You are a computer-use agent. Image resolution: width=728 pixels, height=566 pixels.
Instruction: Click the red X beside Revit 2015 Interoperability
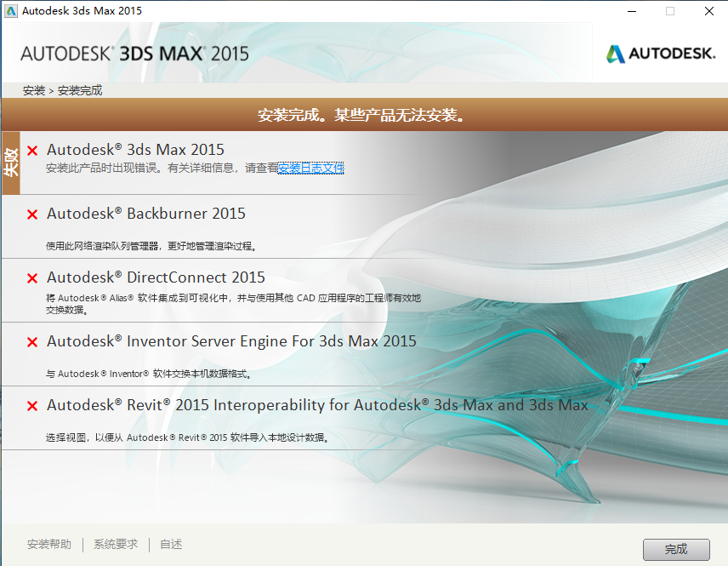click(32, 406)
